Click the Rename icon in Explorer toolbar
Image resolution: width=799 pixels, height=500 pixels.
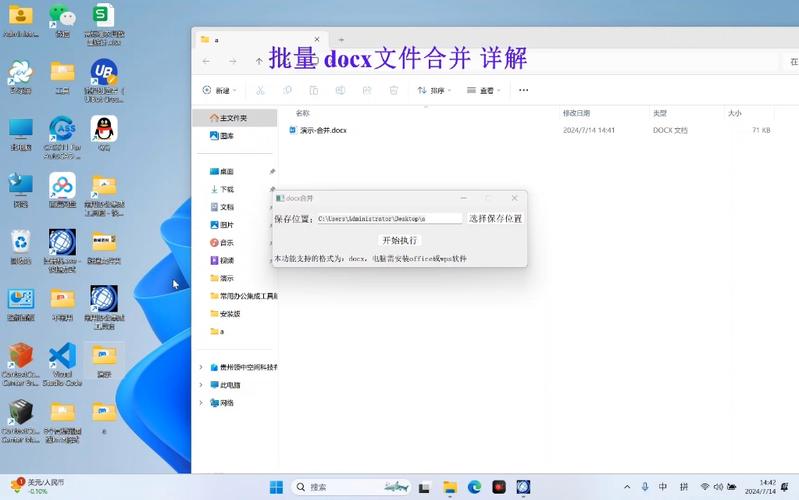tap(340, 90)
